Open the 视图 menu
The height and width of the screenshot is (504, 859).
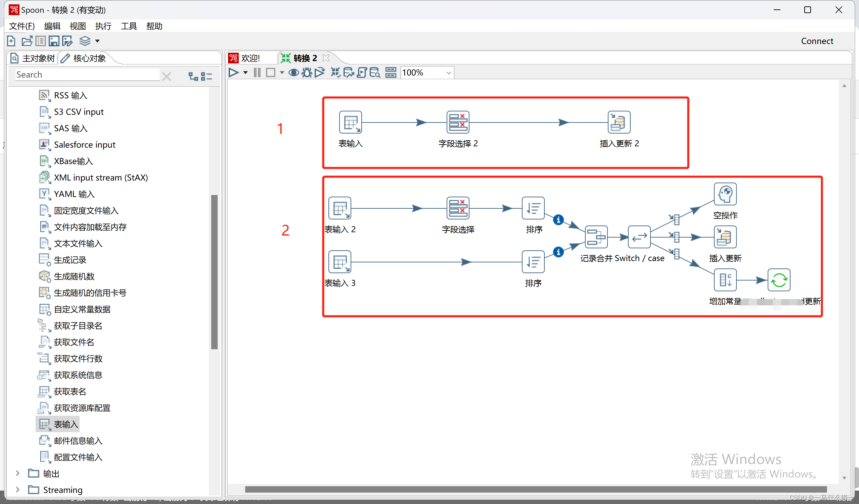(78, 26)
